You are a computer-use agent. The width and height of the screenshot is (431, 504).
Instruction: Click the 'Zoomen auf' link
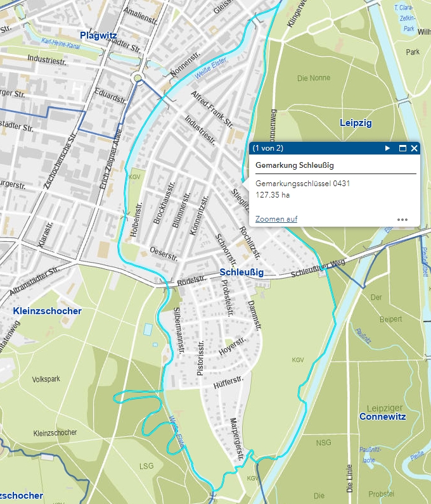tap(276, 219)
